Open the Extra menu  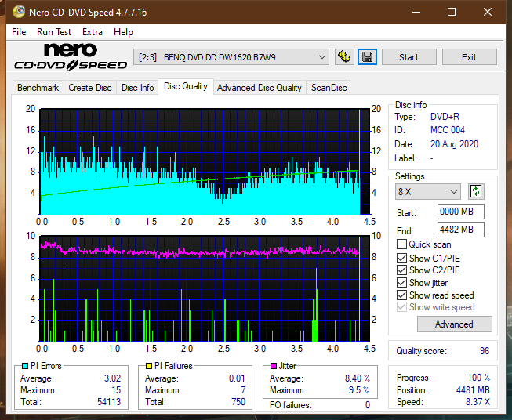(x=93, y=32)
